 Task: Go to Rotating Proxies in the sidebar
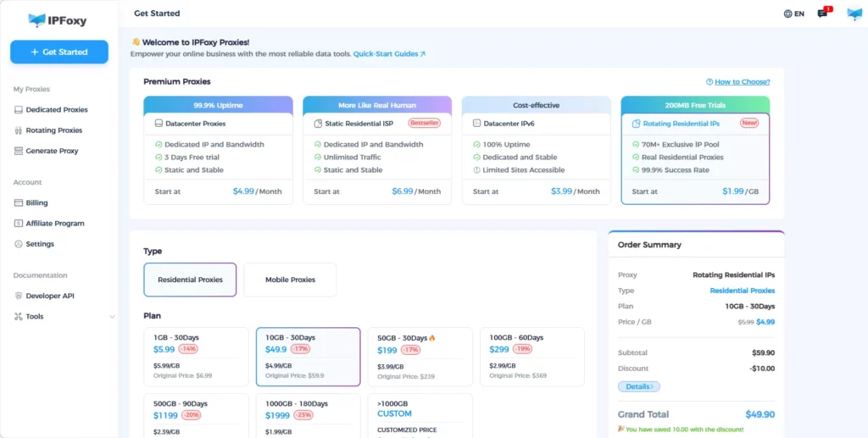click(53, 130)
